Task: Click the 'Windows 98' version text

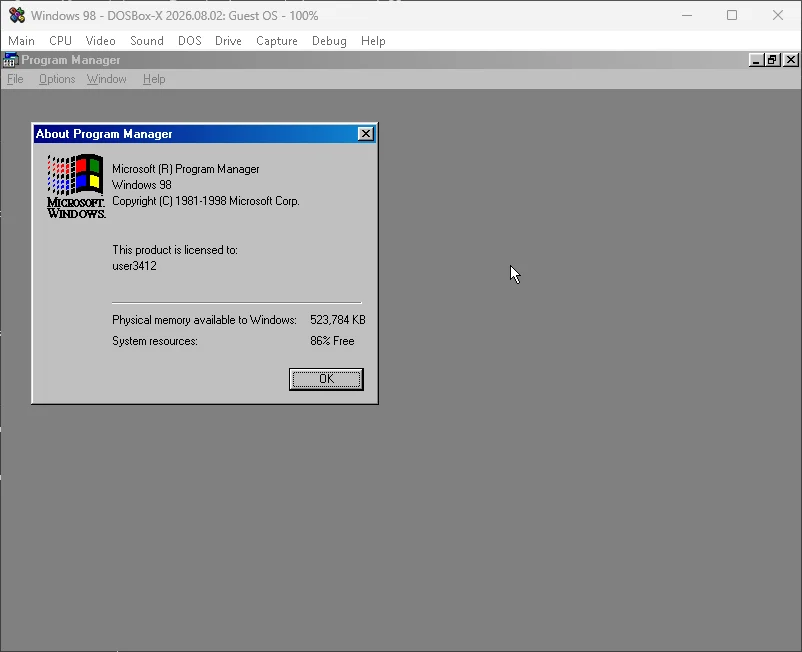Action: [x=142, y=185]
